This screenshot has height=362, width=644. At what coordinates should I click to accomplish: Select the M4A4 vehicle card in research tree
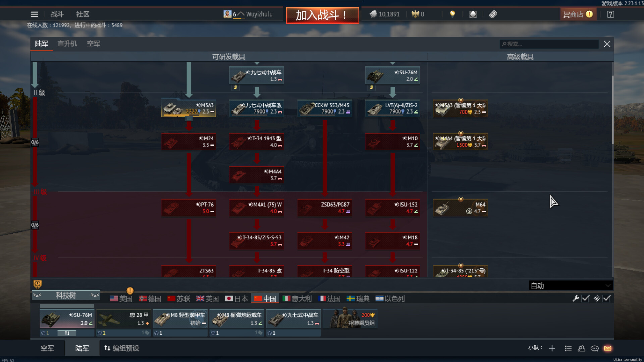pos(257,175)
